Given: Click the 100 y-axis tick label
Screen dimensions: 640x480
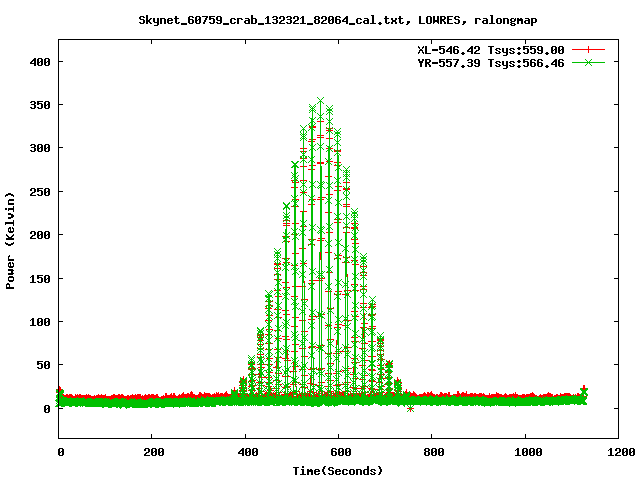Looking at the screenshot, I should [x=40, y=322].
